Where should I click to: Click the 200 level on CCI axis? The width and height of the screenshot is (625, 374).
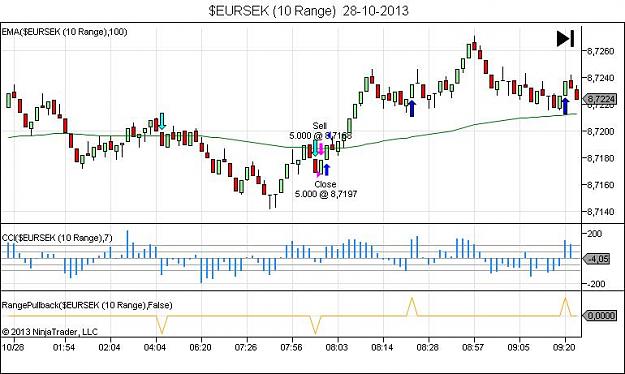pos(595,234)
